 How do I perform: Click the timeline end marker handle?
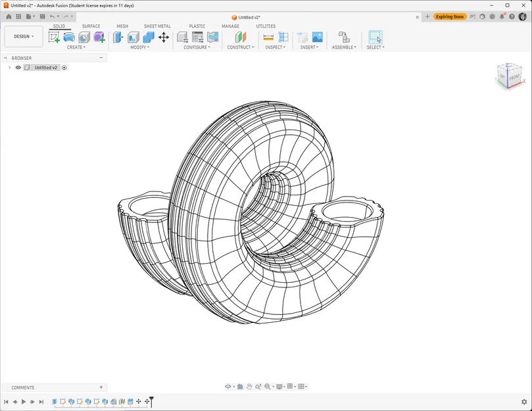(x=151, y=401)
